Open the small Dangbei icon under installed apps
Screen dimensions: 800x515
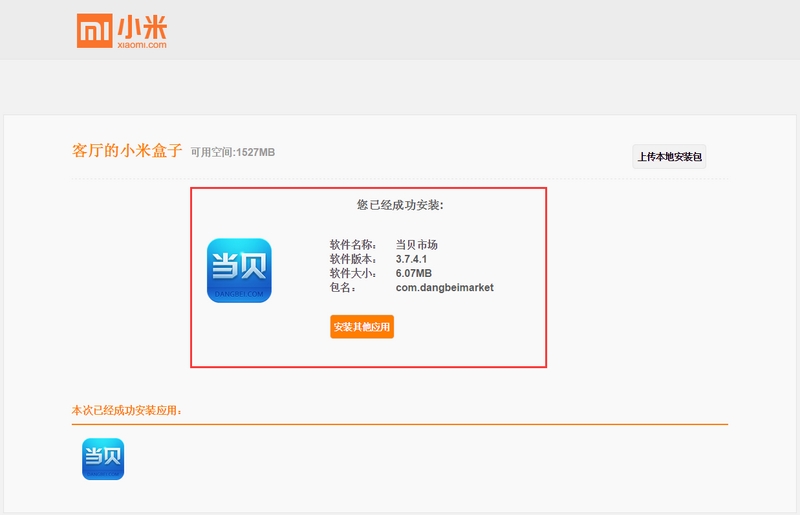click(x=103, y=459)
